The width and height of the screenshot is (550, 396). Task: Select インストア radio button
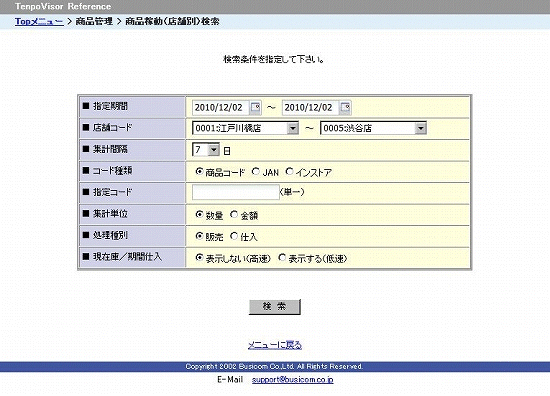point(289,172)
